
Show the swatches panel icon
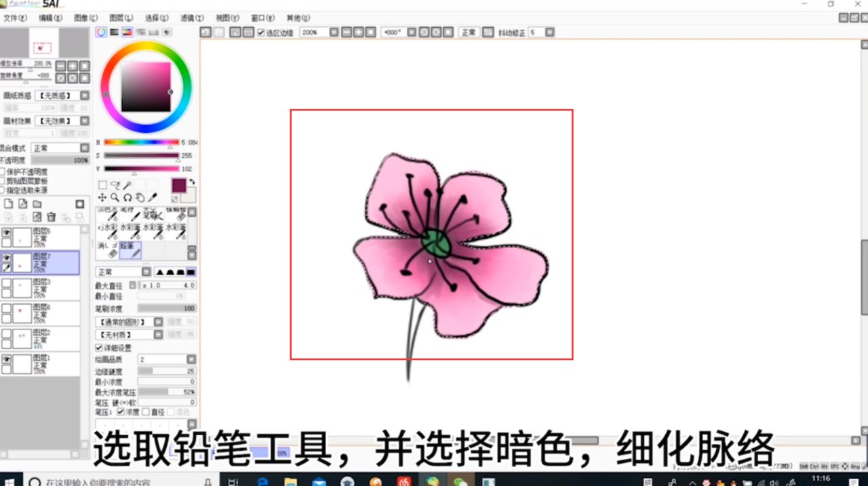(x=153, y=32)
